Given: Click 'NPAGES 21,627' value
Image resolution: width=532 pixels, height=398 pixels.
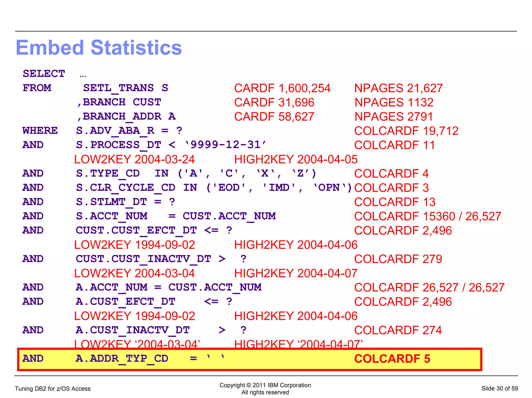Looking at the screenshot, I should pyautogui.click(x=398, y=88).
